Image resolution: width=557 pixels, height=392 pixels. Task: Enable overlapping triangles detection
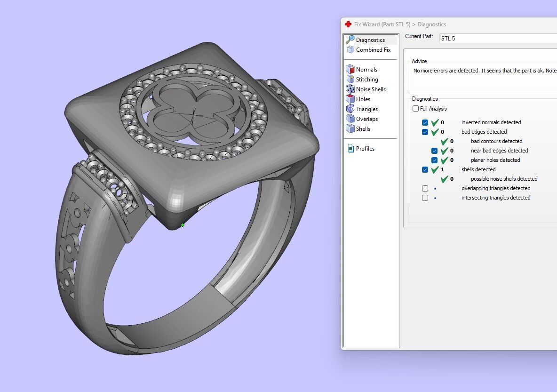[x=425, y=188]
